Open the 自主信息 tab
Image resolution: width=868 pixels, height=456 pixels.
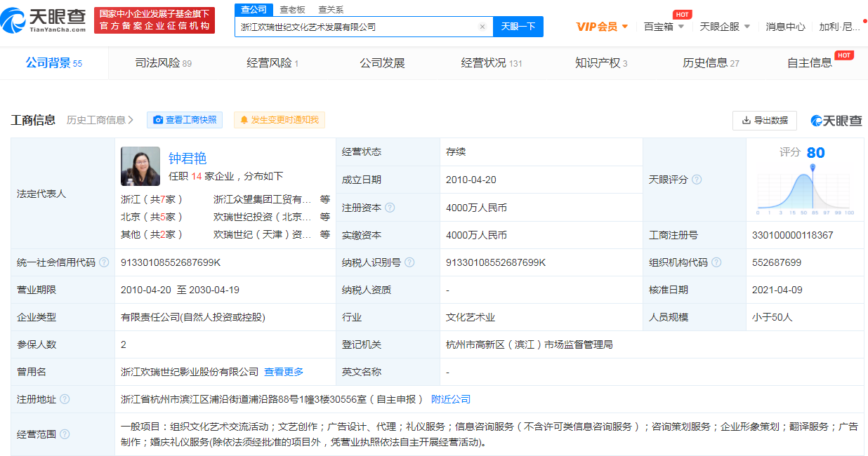pos(810,63)
